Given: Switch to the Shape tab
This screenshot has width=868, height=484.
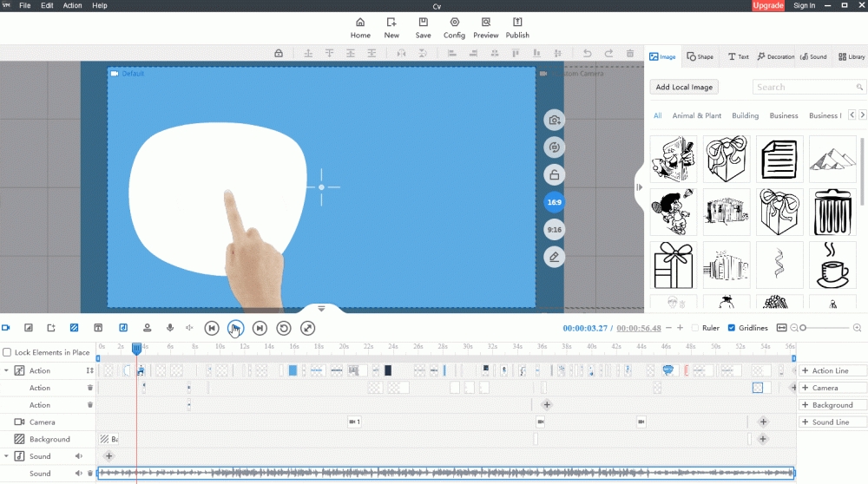Looking at the screenshot, I should pyautogui.click(x=700, y=56).
